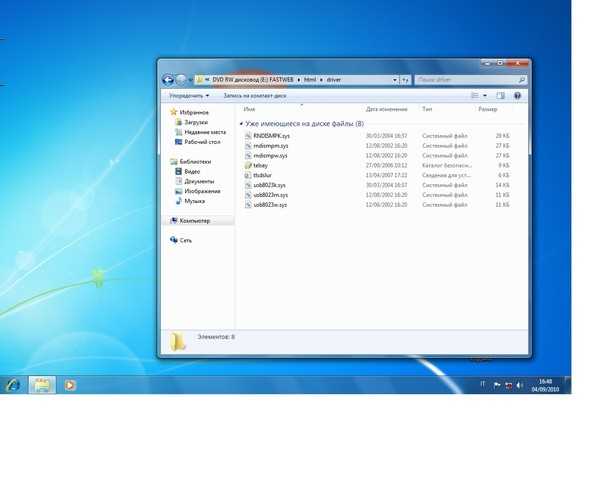Select the 'ttxdslur' setup information file
The image size is (600, 480).
pos(262,175)
